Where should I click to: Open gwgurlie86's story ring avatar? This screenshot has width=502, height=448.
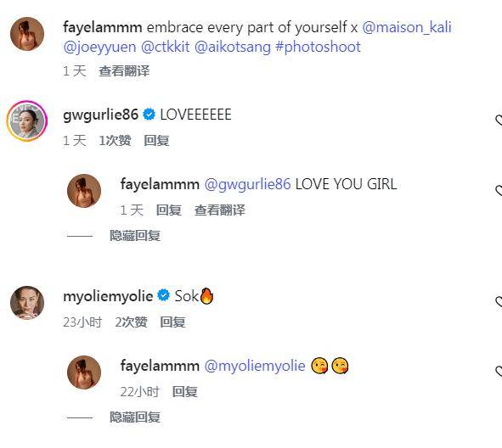pos(27,120)
